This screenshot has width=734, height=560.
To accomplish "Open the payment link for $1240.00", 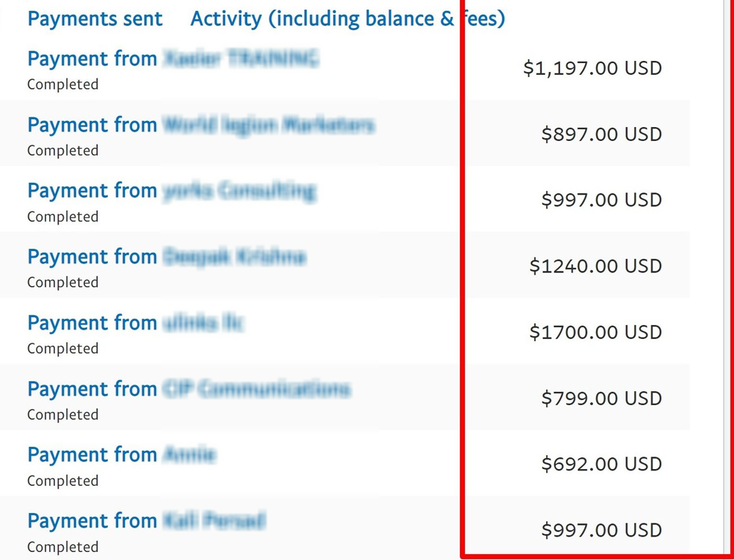I will coord(166,258).
